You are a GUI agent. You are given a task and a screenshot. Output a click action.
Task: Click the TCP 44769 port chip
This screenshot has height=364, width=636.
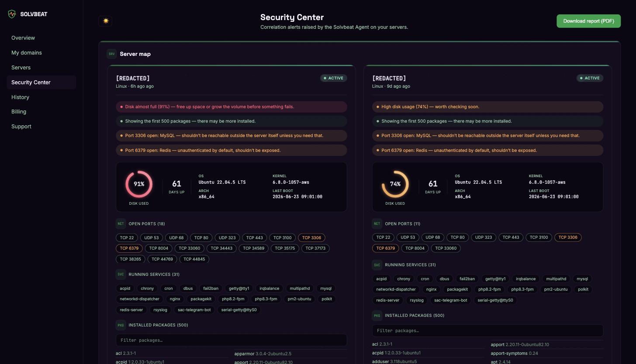pyautogui.click(x=162, y=259)
